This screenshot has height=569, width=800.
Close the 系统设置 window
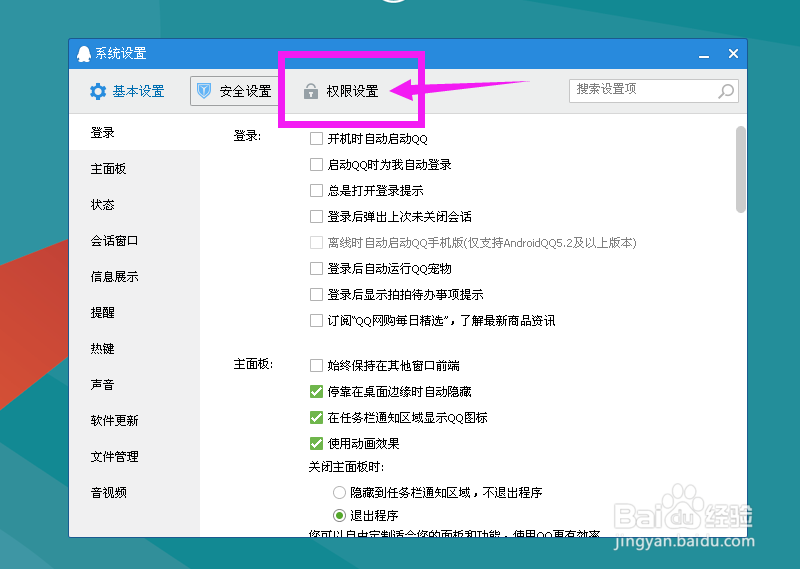pyautogui.click(x=734, y=54)
